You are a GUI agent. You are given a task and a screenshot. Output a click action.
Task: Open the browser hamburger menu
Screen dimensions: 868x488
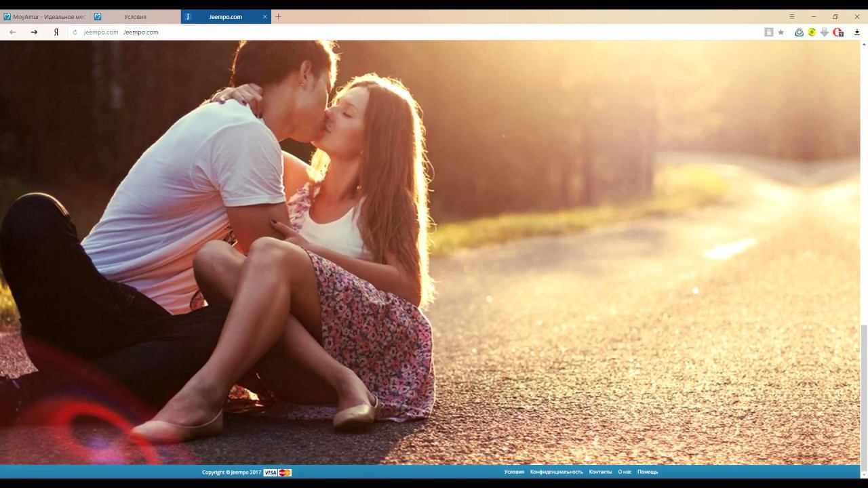click(791, 17)
